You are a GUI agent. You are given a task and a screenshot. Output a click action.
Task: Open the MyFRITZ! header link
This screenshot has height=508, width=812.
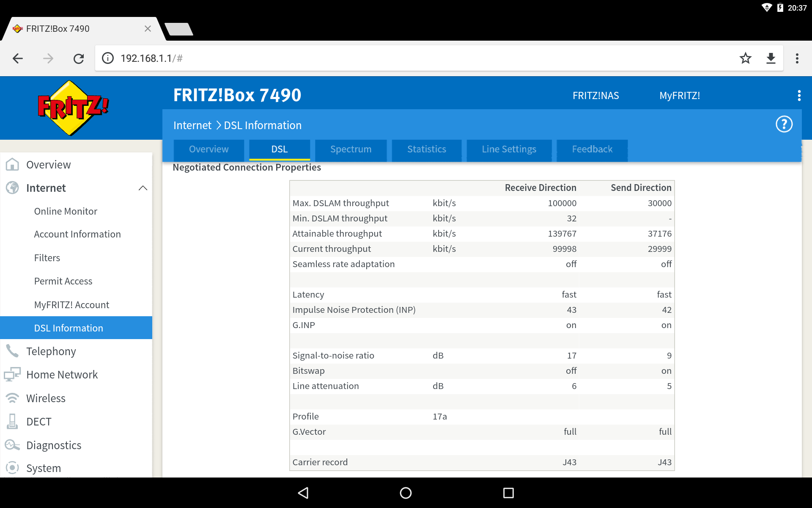(679, 96)
